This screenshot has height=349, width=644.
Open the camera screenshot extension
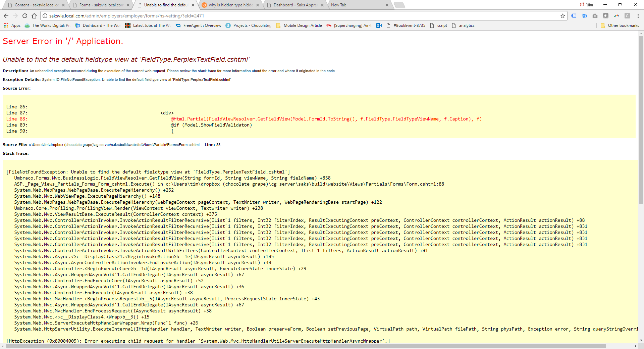pyautogui.click(x=595, y=16)
